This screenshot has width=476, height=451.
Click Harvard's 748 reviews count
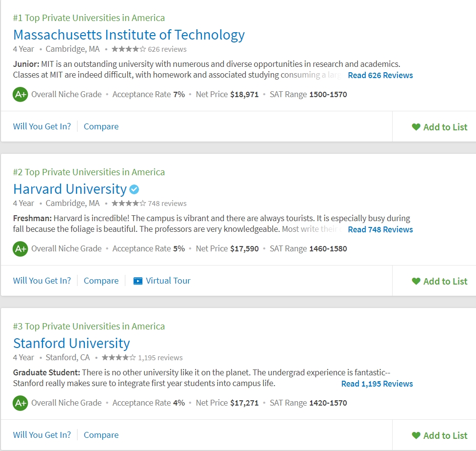click(167, 204)
